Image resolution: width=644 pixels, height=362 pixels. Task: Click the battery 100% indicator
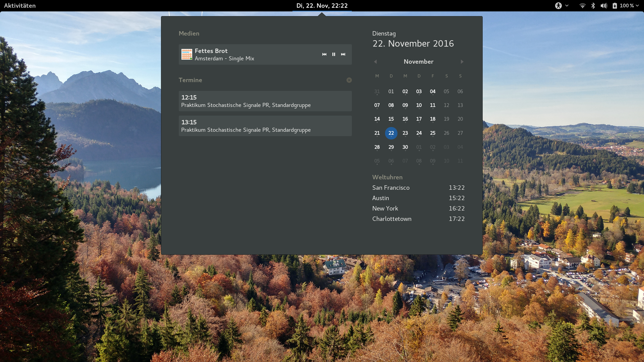pyautogui.click(x=623, y=6)
